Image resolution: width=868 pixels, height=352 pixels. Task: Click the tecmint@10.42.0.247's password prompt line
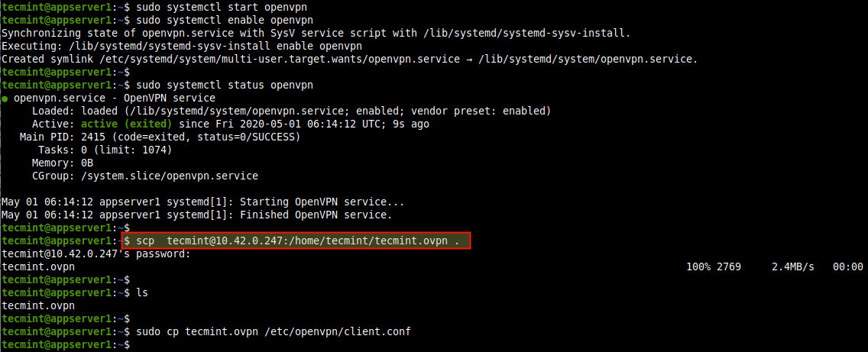point(96,254)
